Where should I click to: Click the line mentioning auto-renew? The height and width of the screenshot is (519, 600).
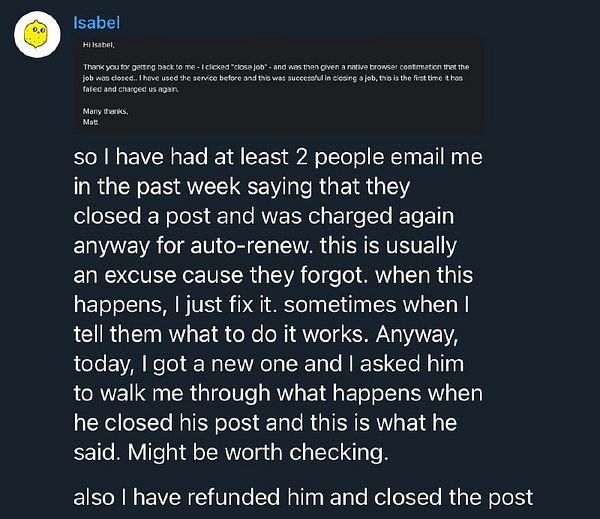265,246
